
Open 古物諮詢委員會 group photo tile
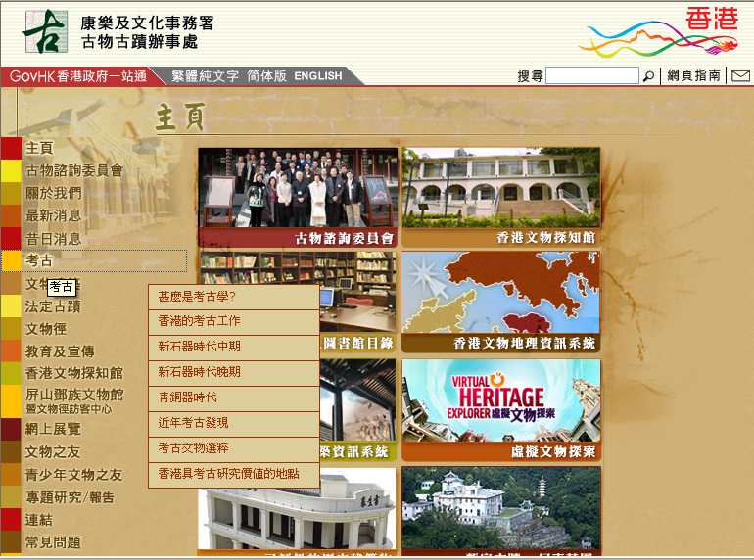298,198
